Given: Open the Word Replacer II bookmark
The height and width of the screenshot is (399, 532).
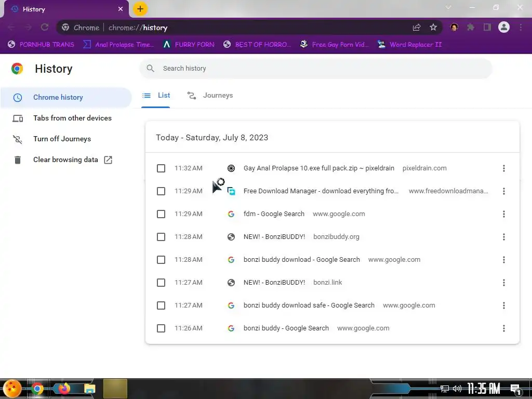Looking at the screenshot, I should point(409,45).
